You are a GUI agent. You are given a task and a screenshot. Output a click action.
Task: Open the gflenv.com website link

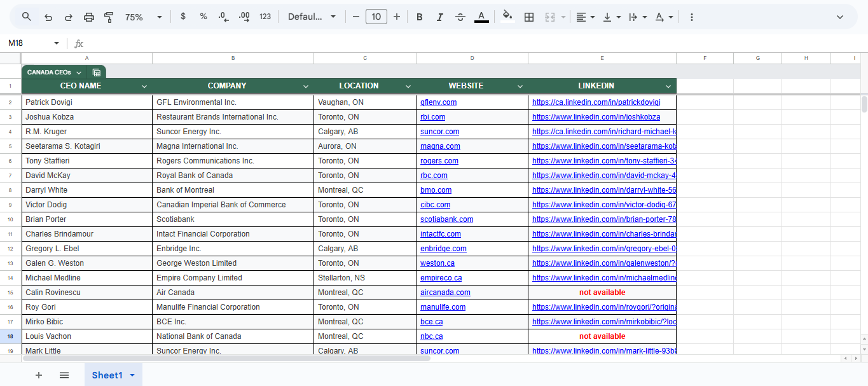tap(438, 102)
